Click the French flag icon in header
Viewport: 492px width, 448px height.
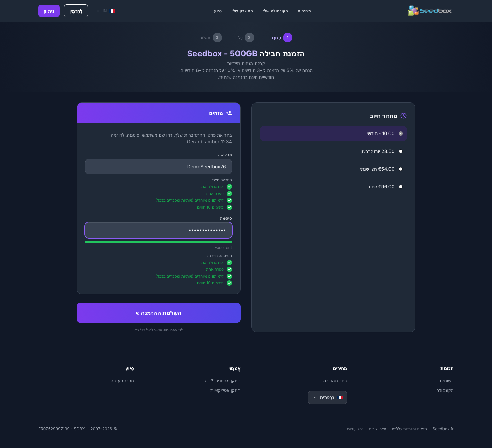click(x=113, y=11)
